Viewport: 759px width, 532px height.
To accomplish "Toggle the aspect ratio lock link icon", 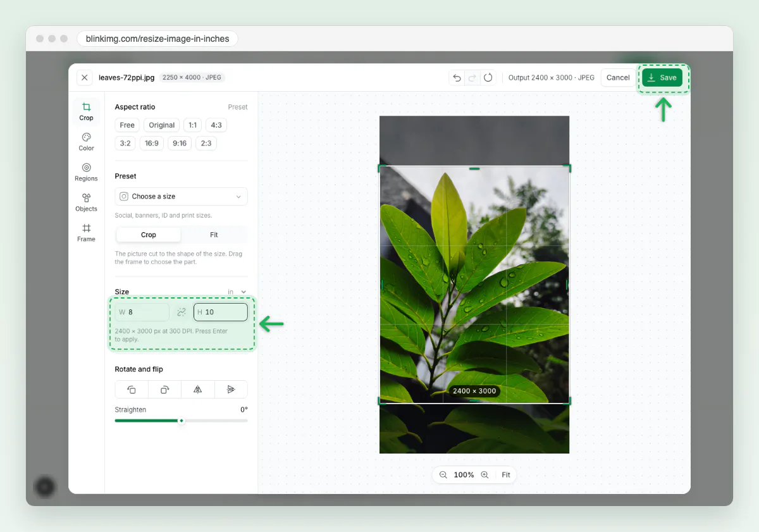I will [x=182, y=312].
